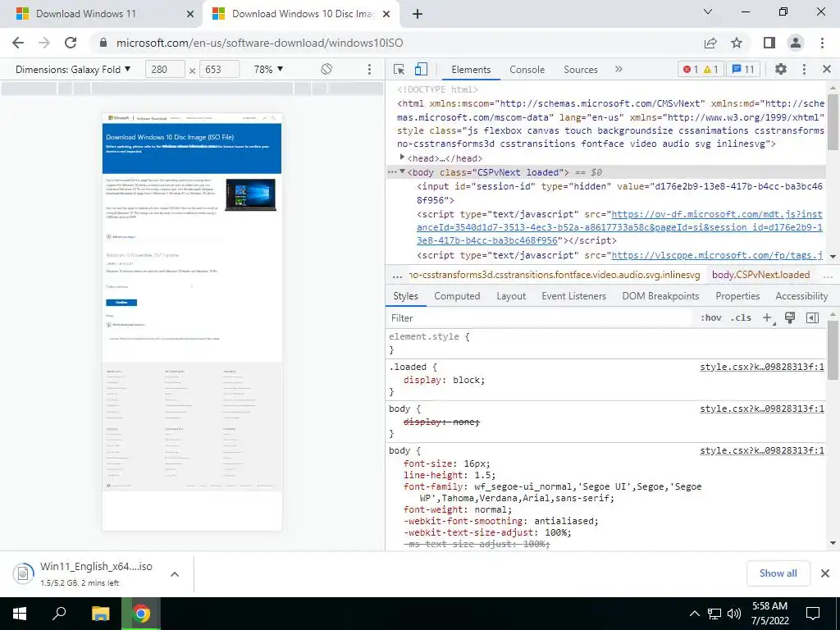840x630 pixels.
Task: Click the styles Filter input
Action: [x=540, y=317]
